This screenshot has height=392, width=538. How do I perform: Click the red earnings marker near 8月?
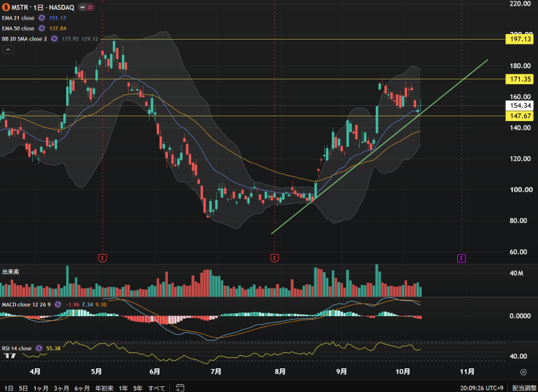tap(275, 258)
